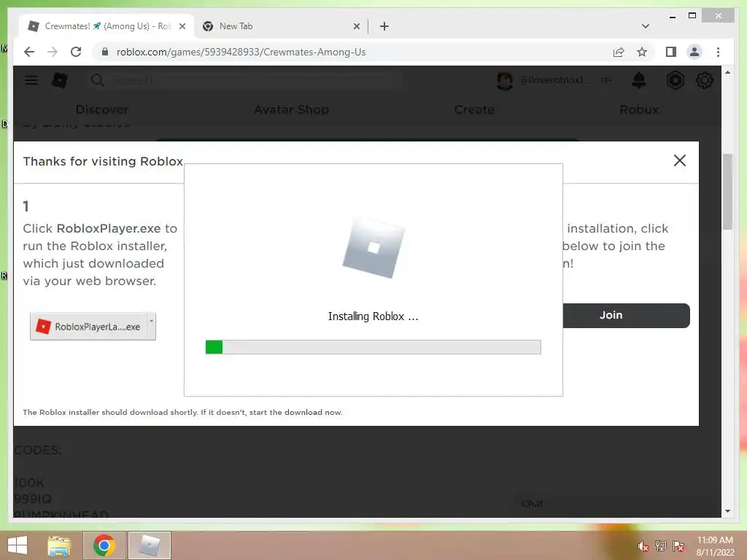Click the padlock site info icon

(105, 52)
